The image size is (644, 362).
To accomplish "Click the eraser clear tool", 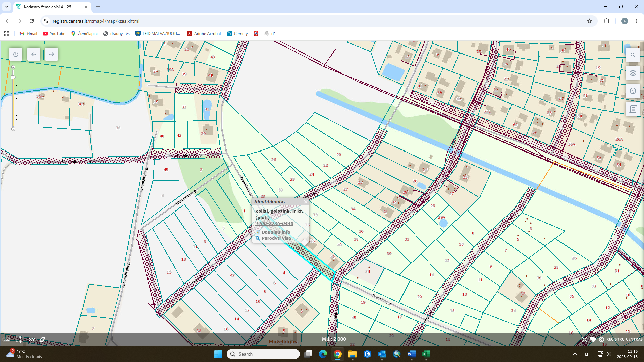I will (x=43, y=339).
